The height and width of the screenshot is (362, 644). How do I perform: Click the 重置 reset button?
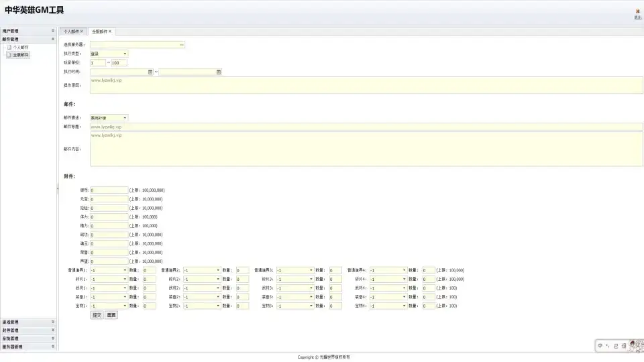pos(111,315)
